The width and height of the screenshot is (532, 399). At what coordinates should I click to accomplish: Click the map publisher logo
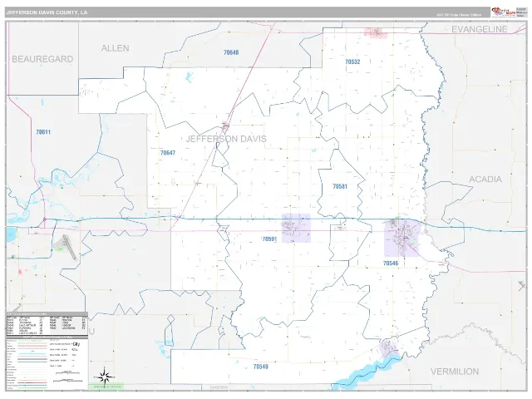coord(504,12)
